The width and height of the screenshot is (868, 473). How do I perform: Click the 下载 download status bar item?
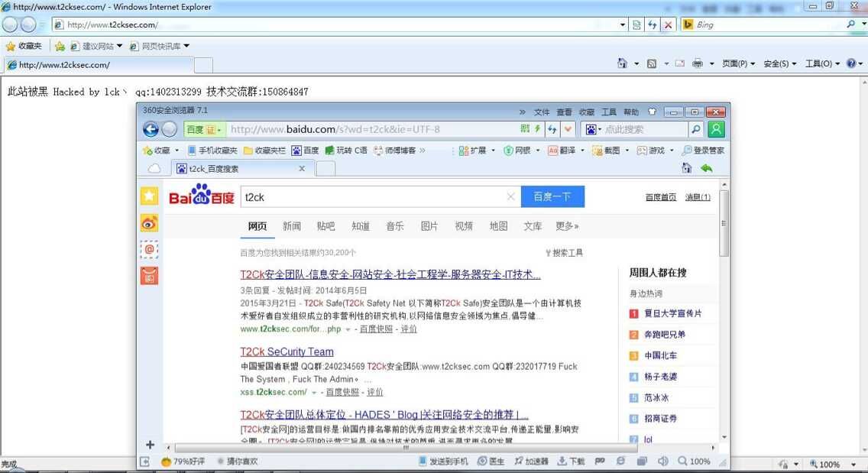(x=571, y=461)
